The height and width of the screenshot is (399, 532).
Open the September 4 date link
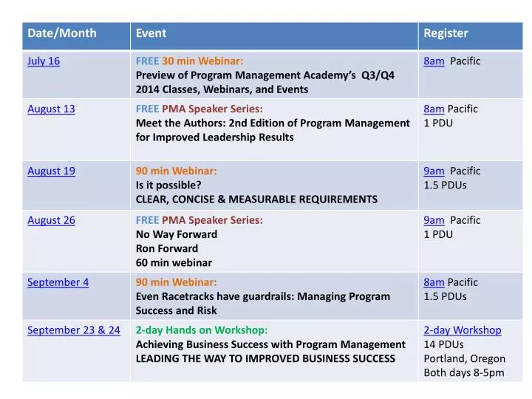tap(58, 282)
